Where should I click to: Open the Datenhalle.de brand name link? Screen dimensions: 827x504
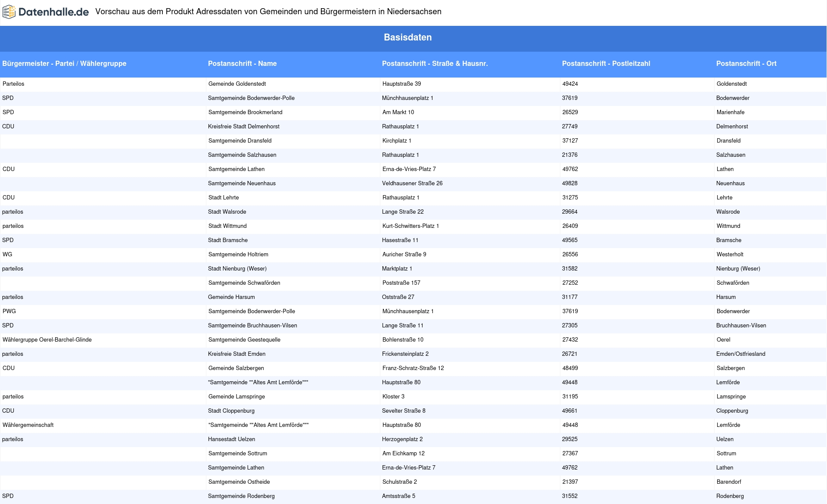(x=54, y=12)
